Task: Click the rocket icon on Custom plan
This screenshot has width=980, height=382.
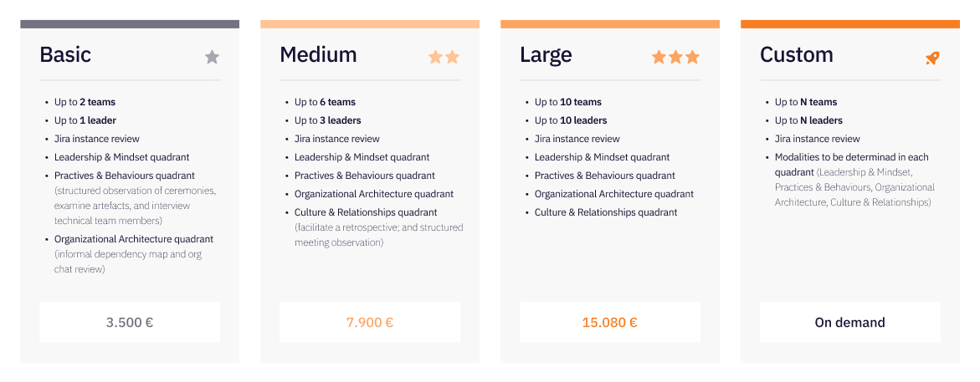Action: tap(932, 59)
